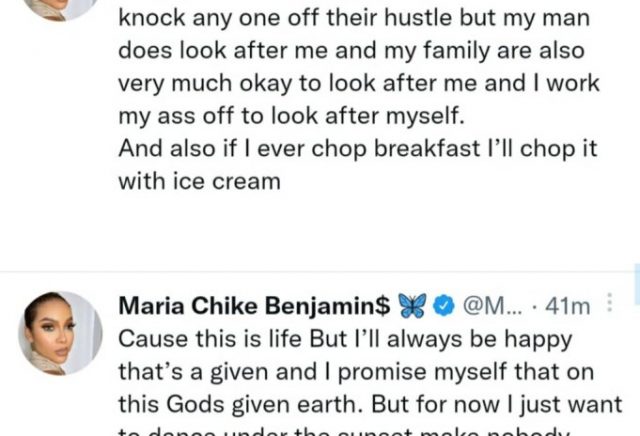The image size is (640, 436).
Task: Click the partially visible avatar of the upper tweet
Action: point(58,8)
